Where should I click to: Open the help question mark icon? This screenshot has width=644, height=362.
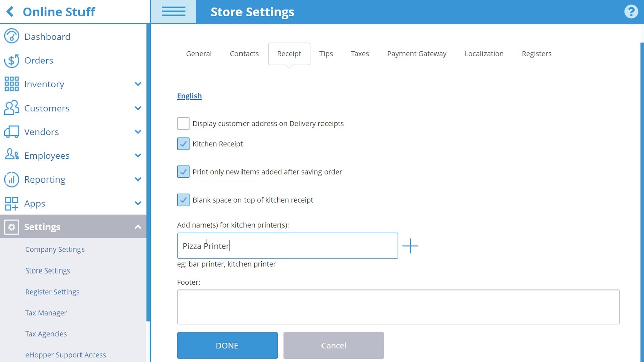631,12
